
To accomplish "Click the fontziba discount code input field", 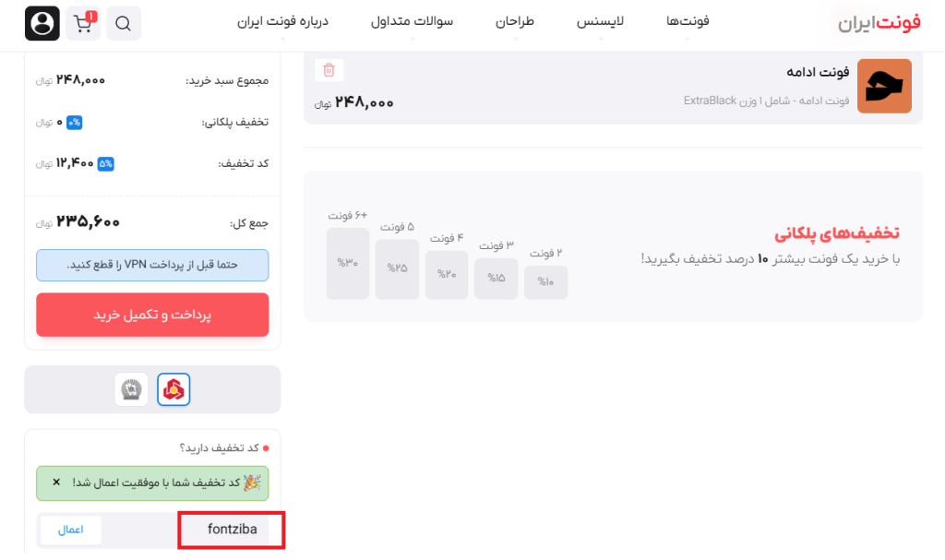I will click(x=231, y=530).
